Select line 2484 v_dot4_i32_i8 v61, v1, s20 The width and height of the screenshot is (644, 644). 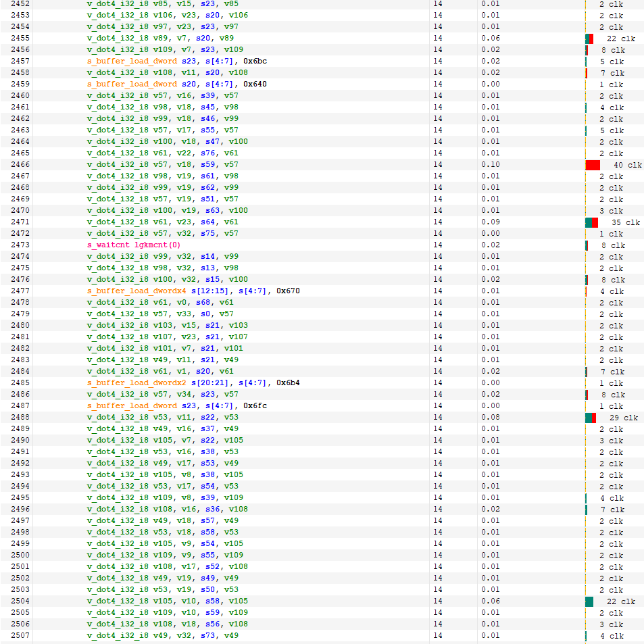click(160, 372)
